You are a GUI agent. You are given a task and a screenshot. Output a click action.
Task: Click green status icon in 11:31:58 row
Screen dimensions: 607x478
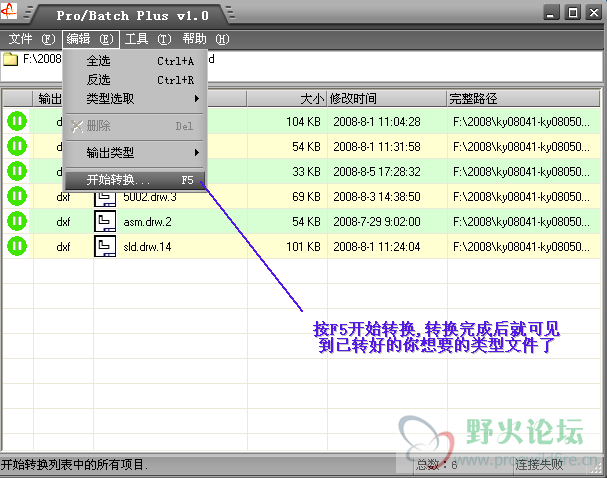(x=17, y=146)
